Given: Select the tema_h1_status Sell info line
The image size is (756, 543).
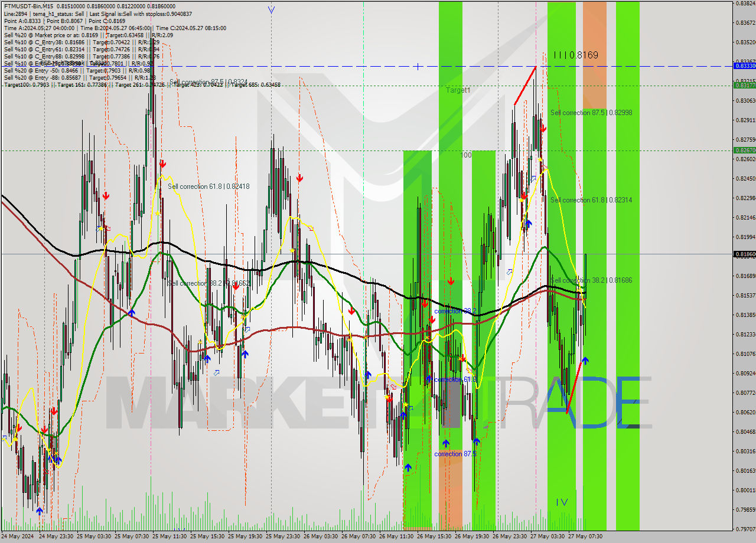Looking at the screenshot, I should pyautogui.click(x=97, y=14).
